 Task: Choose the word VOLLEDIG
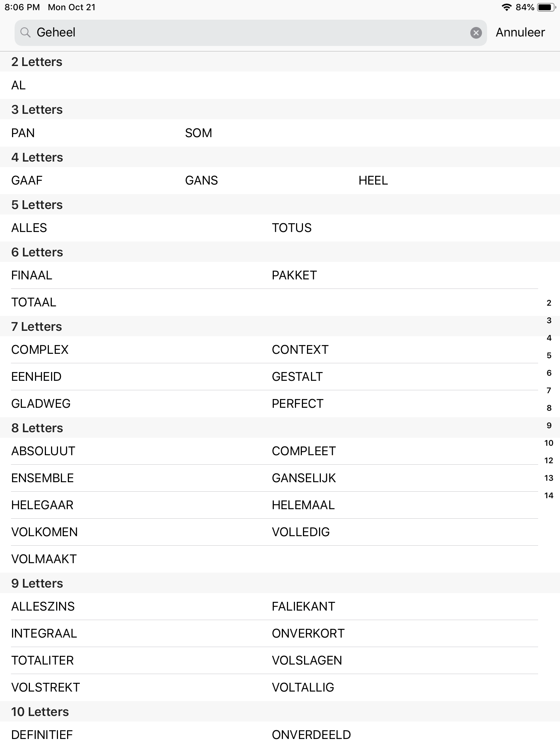300,532
